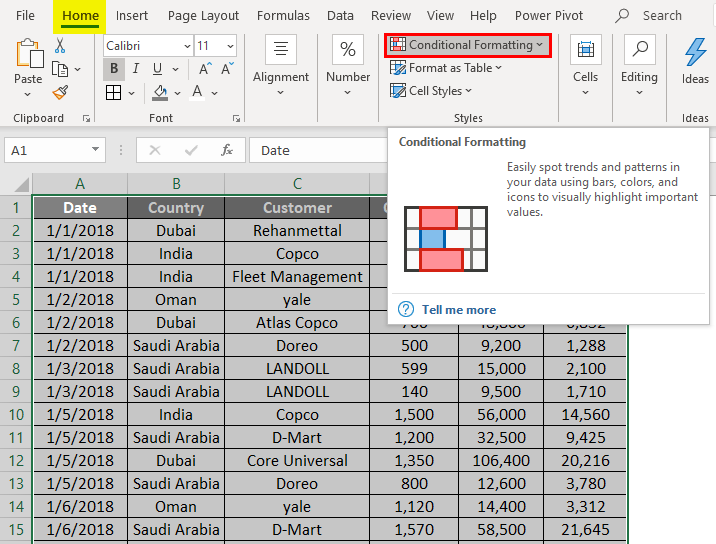The image size is (716, 544).
Task: Click the Insert Function fx icon
Action: tap(227, 150)
